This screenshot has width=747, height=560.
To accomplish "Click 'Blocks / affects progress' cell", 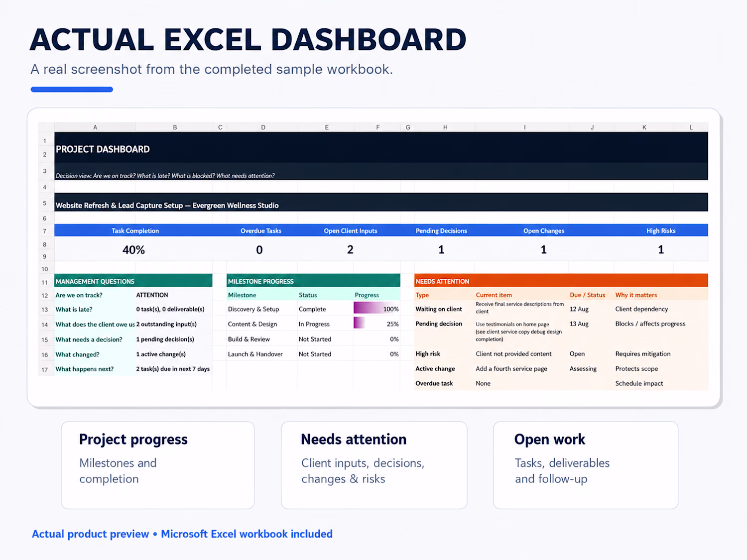I will (x=650, y=324).
